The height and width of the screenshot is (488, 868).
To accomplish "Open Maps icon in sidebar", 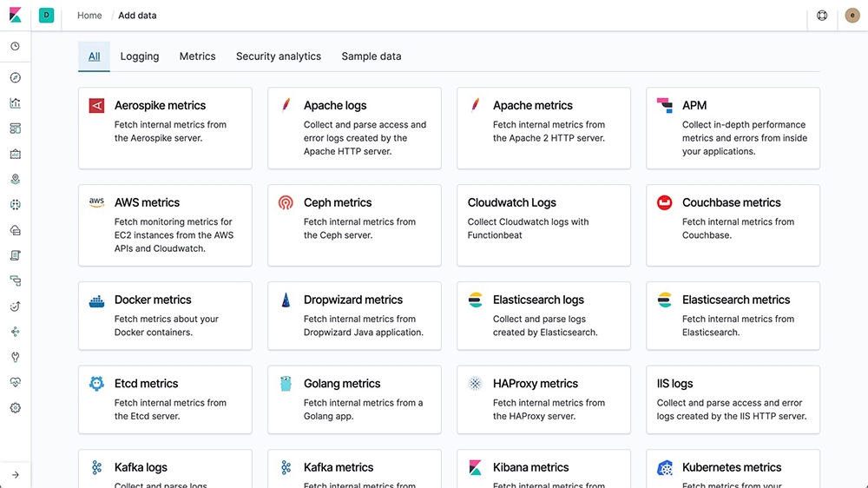I will pos(16,179).
